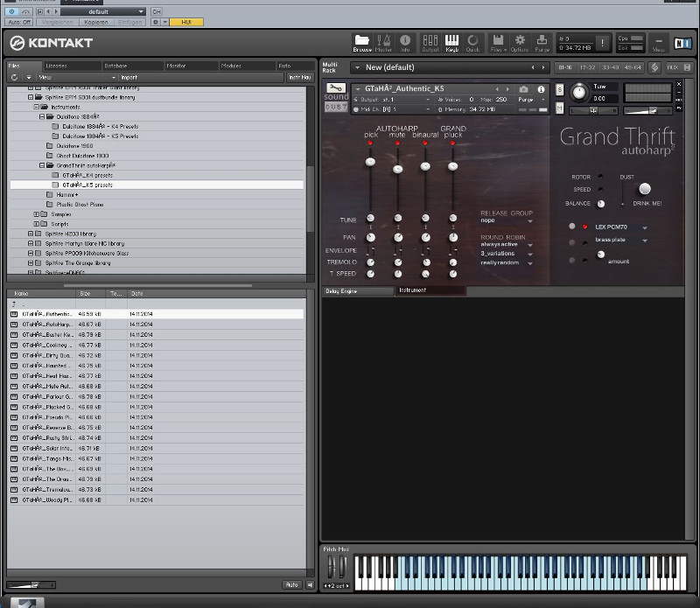The image size is (700, 608).
Task: Click the Purge toolbar icon
Action: tap(542, 43)
